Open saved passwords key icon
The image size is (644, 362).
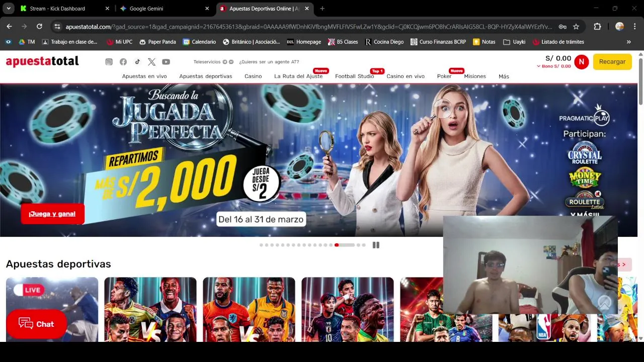[562, 27]
